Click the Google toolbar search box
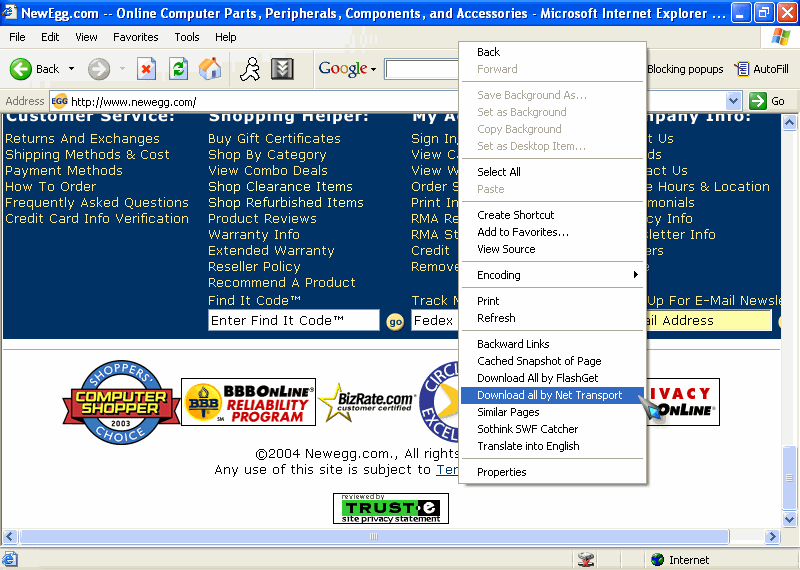 (x=422, y=69)
